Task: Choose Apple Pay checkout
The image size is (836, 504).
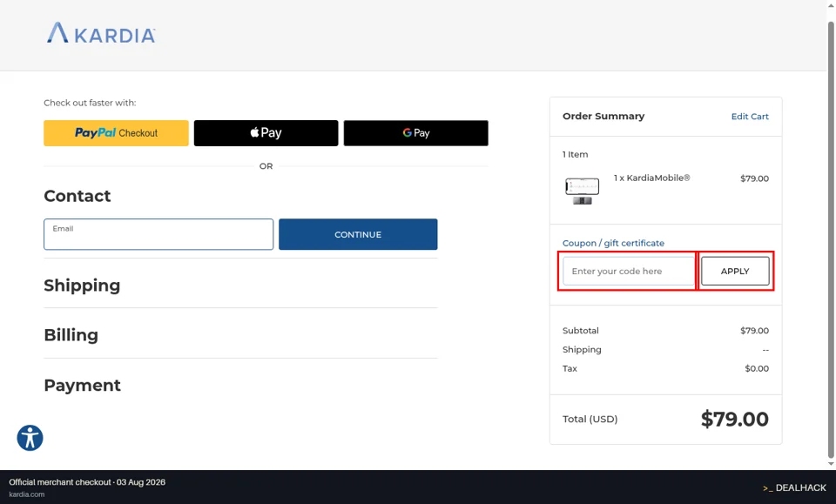Action: coord(266,133)
